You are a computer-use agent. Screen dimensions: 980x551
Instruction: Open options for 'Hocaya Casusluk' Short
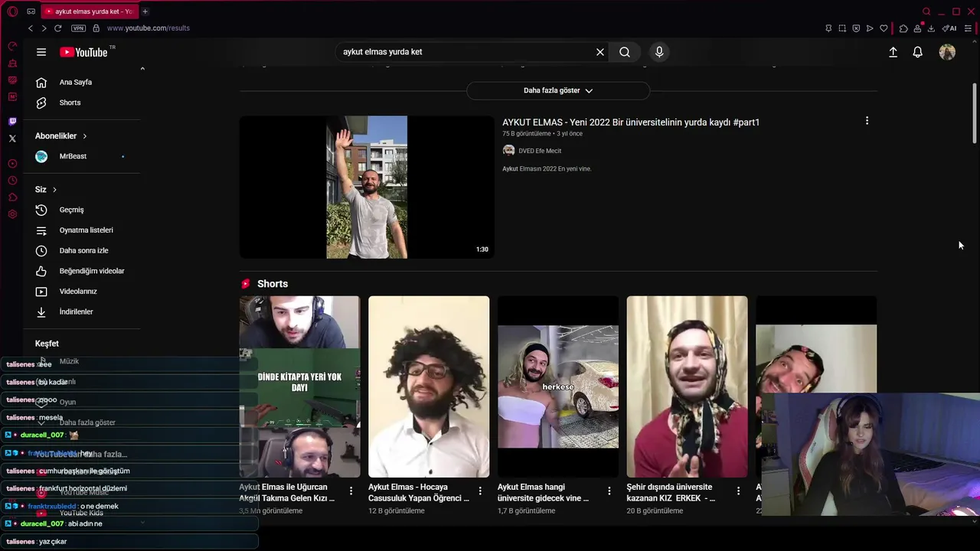(x=480, y=491)
